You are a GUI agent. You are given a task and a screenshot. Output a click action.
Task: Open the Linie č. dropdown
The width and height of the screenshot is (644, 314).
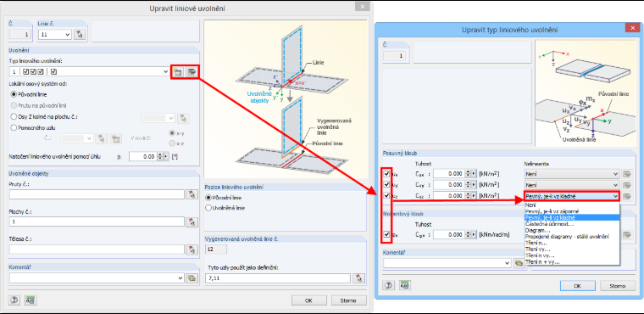point(68,35)
